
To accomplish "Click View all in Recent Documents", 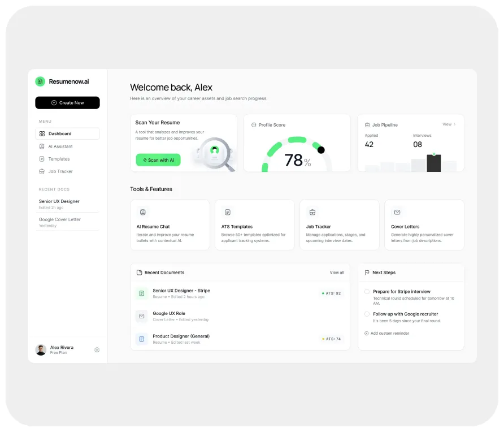I will 337,273.
